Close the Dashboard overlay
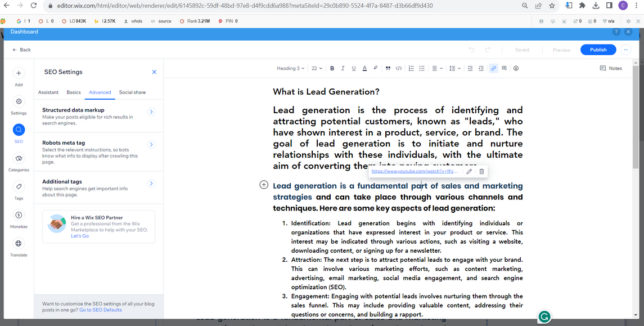This screenshot has height=326, width=644. (628, 32)
